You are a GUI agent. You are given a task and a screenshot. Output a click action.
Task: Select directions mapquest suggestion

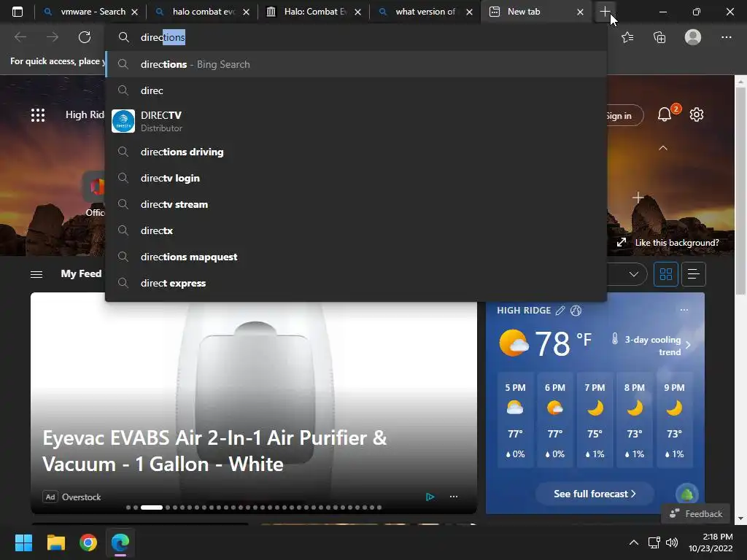356,257
